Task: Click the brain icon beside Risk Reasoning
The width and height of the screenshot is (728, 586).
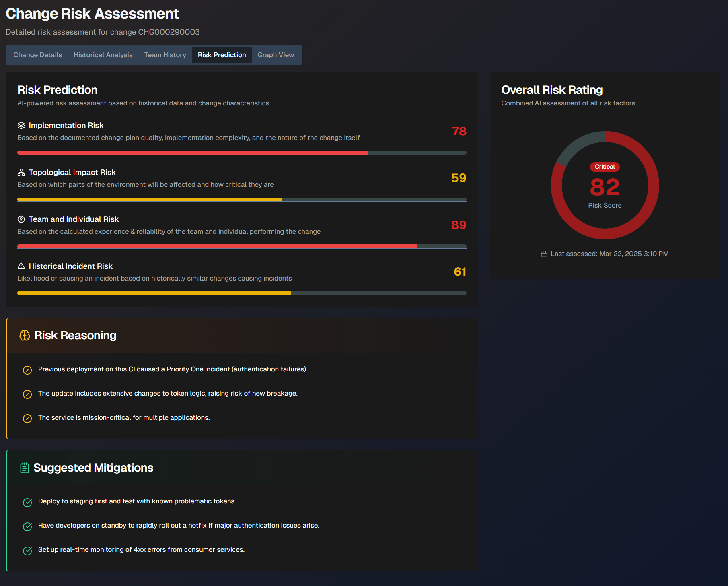Action: pos(25,336)
